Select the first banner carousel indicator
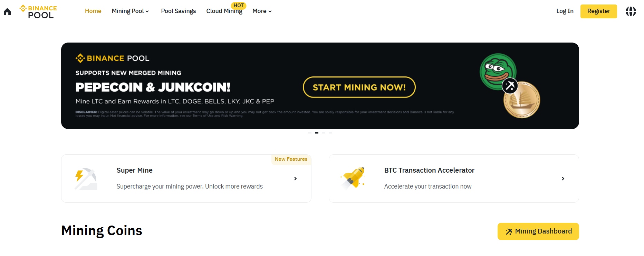 [310, 133]
